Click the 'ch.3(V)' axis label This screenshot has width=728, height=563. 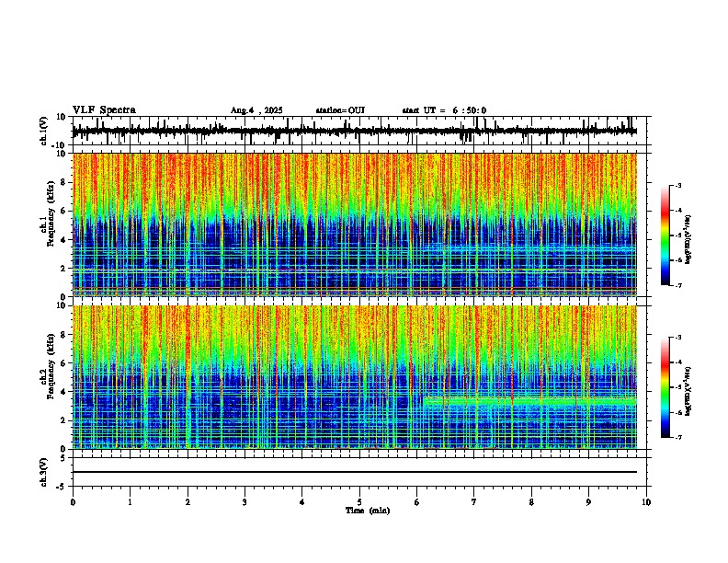(44, 473)
